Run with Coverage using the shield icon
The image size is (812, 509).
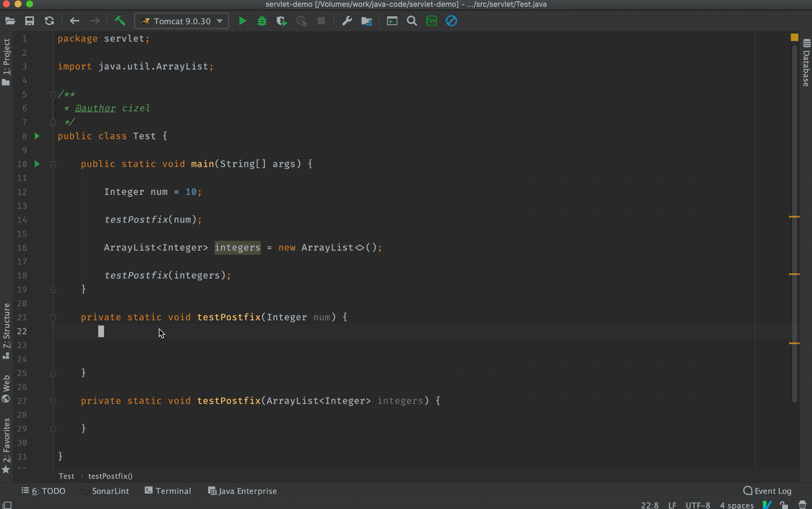coord(282,21)
